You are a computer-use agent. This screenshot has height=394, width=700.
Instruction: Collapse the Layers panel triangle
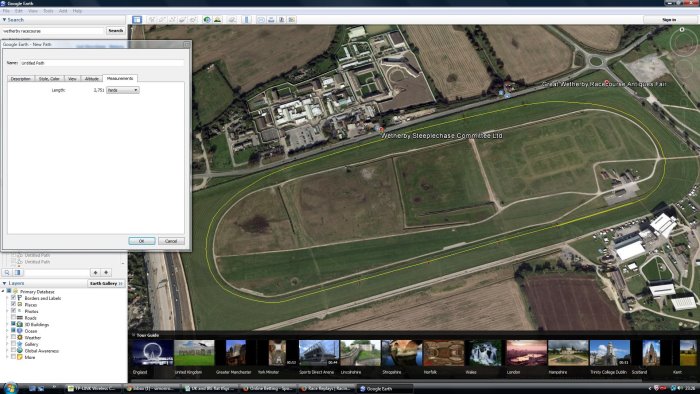coord(4,283)
